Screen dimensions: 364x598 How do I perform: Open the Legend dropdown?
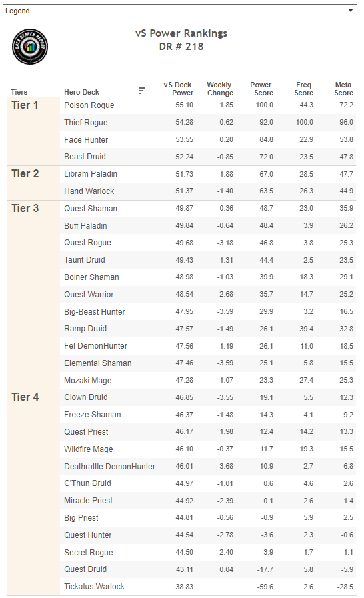180,11
